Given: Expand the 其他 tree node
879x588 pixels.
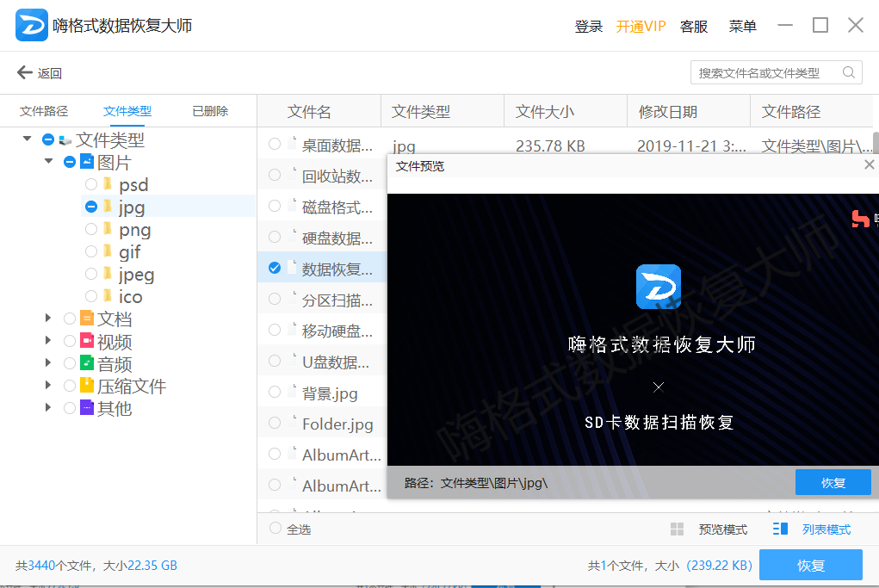Looking at the screenshot, I should (48, 407).
